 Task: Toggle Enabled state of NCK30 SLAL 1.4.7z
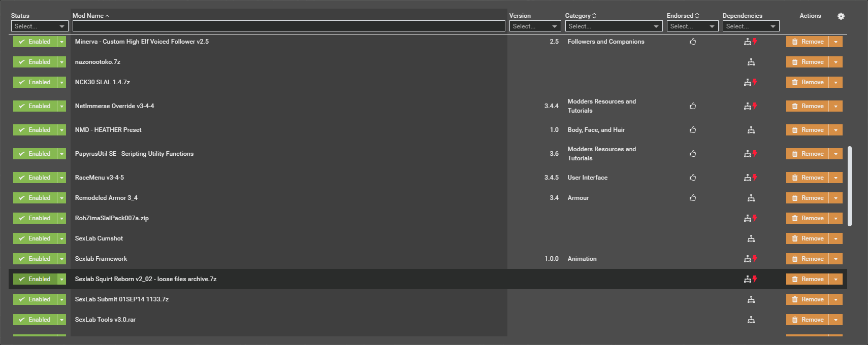tap(35, 82)
